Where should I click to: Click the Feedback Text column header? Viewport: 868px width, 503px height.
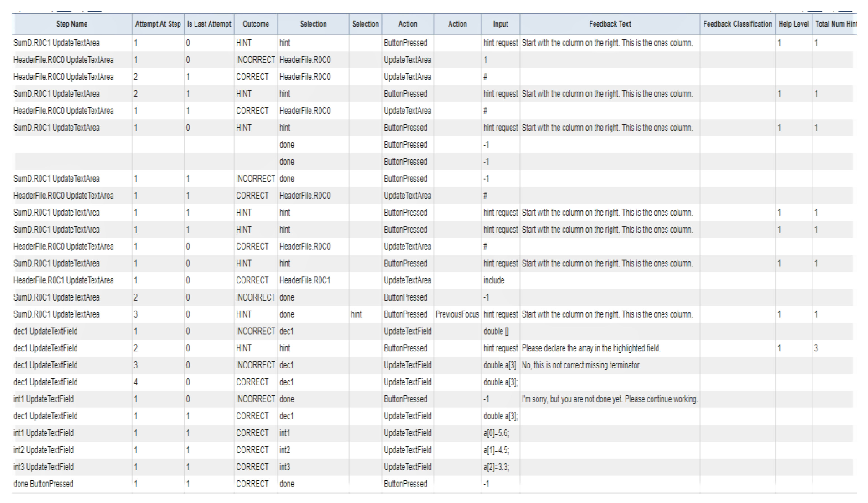click(609, 24)
